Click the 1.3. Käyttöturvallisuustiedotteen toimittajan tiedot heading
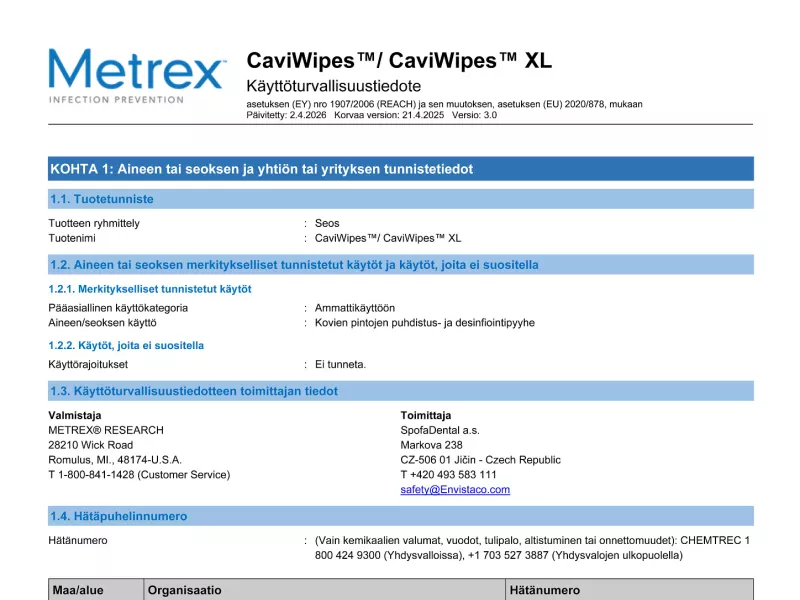This screenshot has height=600, width=800. (x=401, y=391)
